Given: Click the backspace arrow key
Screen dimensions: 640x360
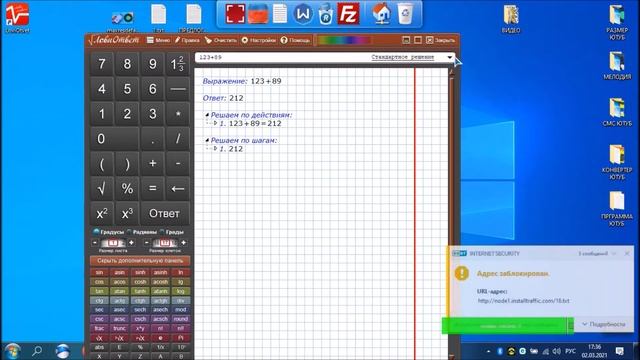Looking at the screenshot, I should click(178, 189).
